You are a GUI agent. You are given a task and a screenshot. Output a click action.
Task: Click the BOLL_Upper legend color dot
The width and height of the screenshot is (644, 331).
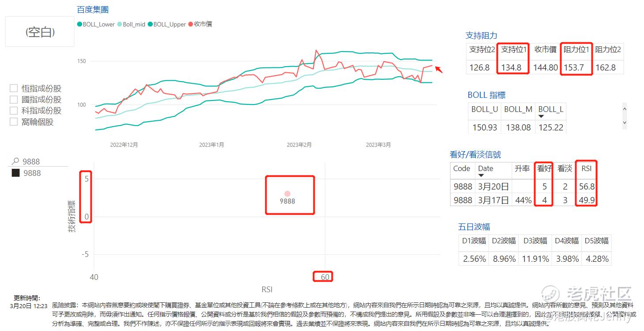coord(150,24)
